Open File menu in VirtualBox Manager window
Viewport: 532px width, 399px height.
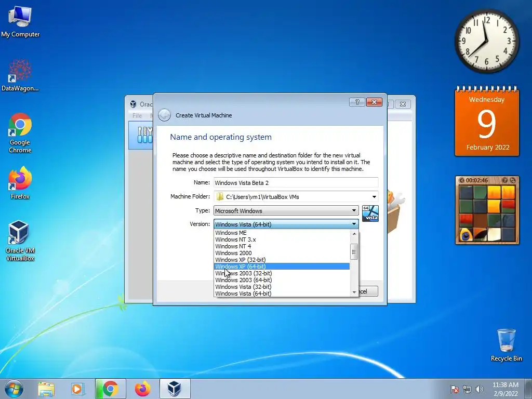(x=137, y=116)
